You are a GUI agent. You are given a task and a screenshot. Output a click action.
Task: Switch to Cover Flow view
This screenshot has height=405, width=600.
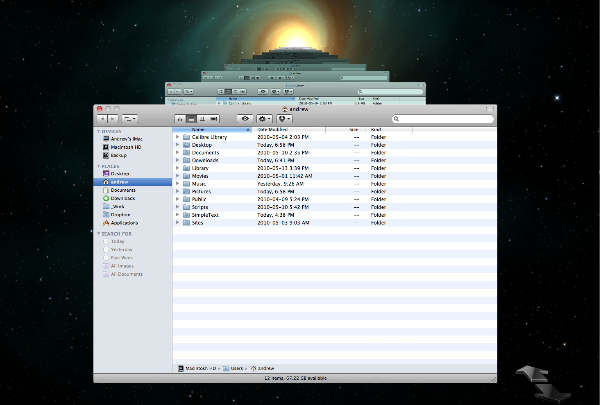click(x=214, y=119)
